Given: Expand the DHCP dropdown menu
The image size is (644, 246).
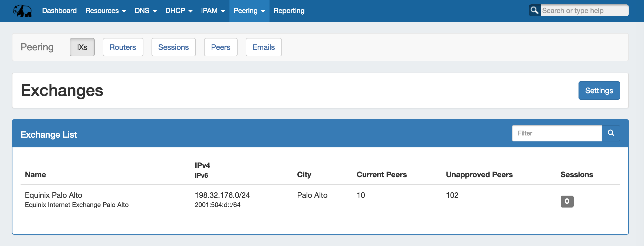Looking at the screenshot, I should click(179, 11).
